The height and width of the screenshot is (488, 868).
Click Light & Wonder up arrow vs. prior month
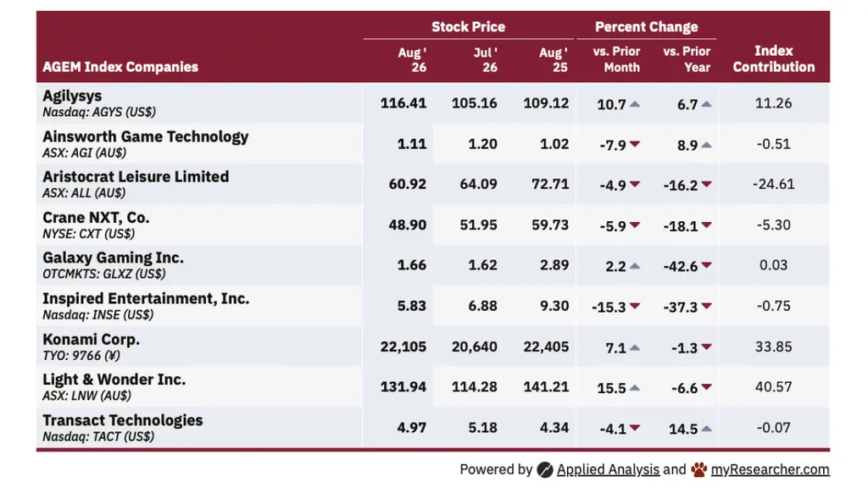(x=635, y=388)
